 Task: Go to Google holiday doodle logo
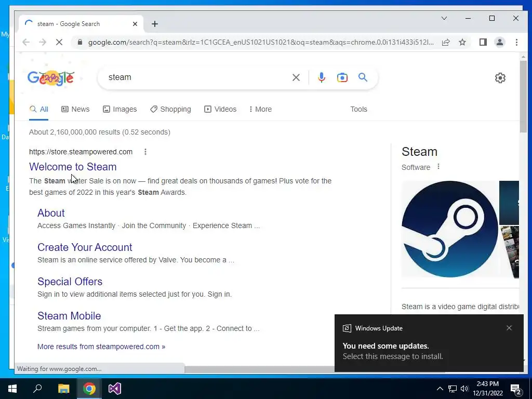point(51,78)
